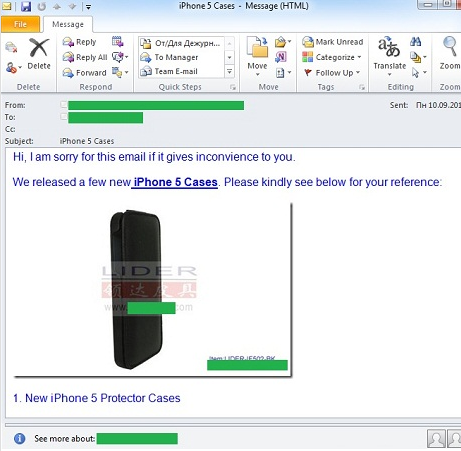Expand the Quick Steps gallery
The width and height of the screenshot is (461, 451).
pos(230,72)
